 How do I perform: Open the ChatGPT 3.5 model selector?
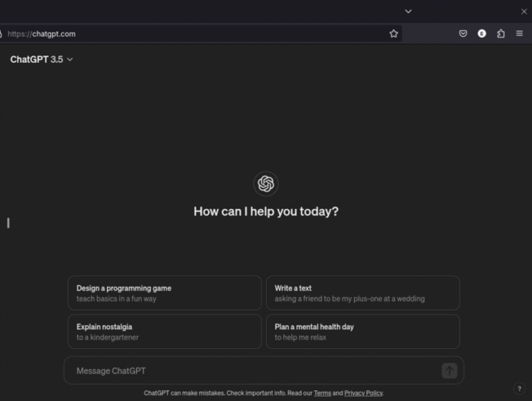(x=41, y=60)
